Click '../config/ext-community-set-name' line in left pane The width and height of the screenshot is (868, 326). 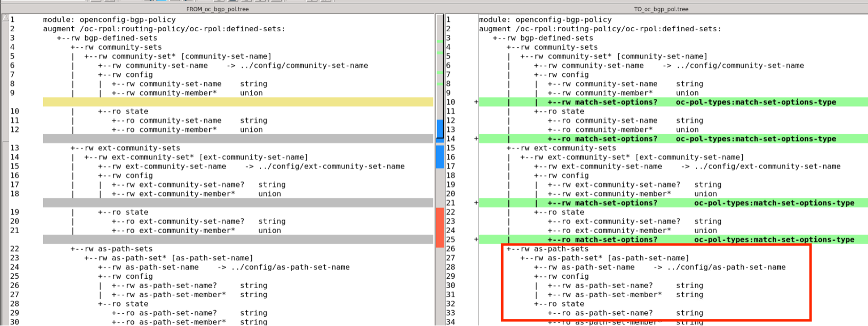pyautogui.click(x=251, y=167)
